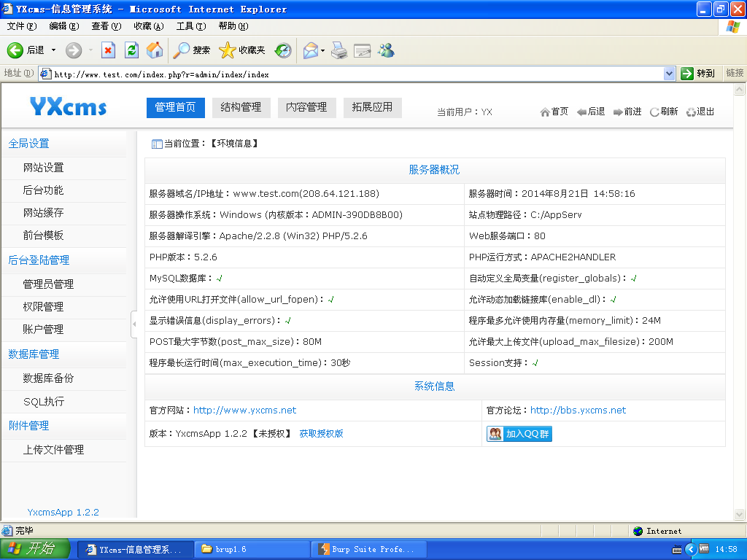Switch to the 内容管理 tab

(307, 108)
